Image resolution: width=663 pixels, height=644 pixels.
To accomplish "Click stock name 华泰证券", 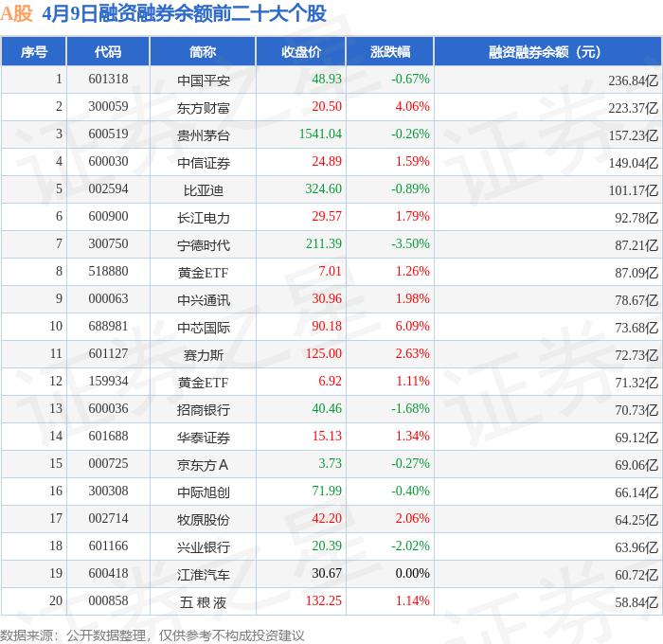I will click(204, 438).
